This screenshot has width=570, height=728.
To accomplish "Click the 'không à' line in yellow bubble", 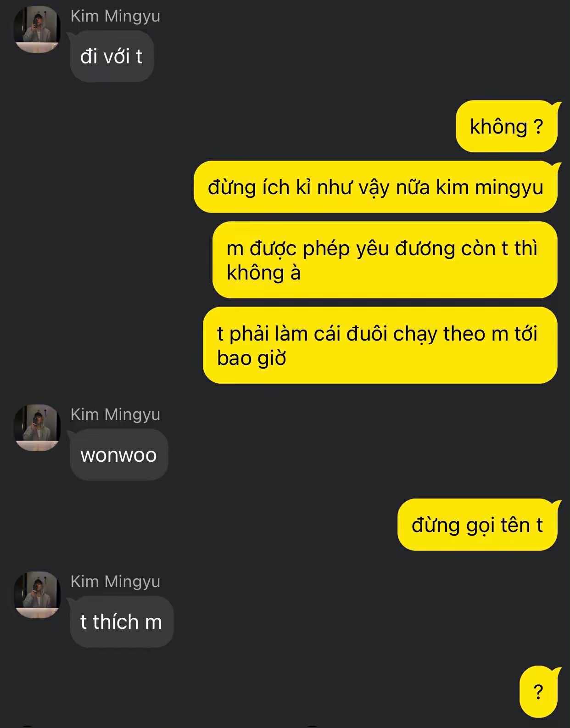I will 263,273.
